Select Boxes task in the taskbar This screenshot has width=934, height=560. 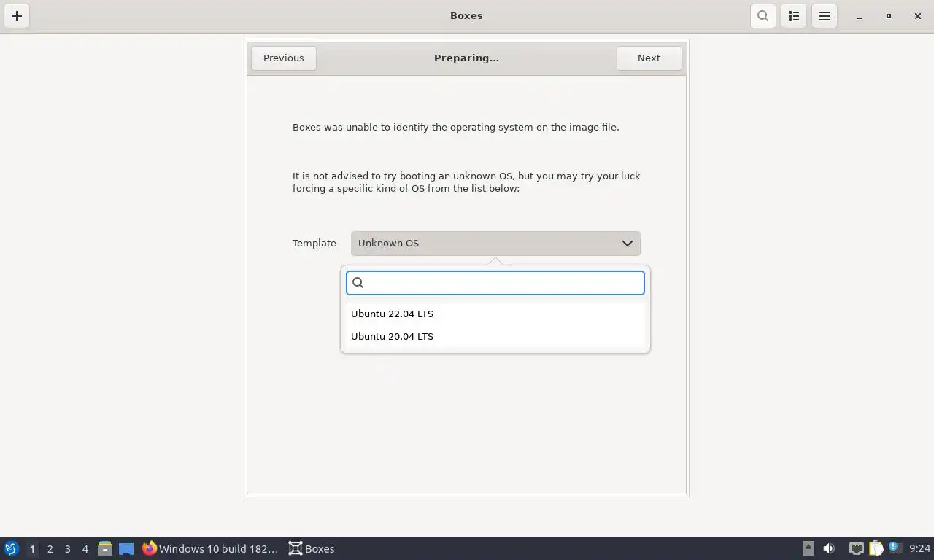312,548
